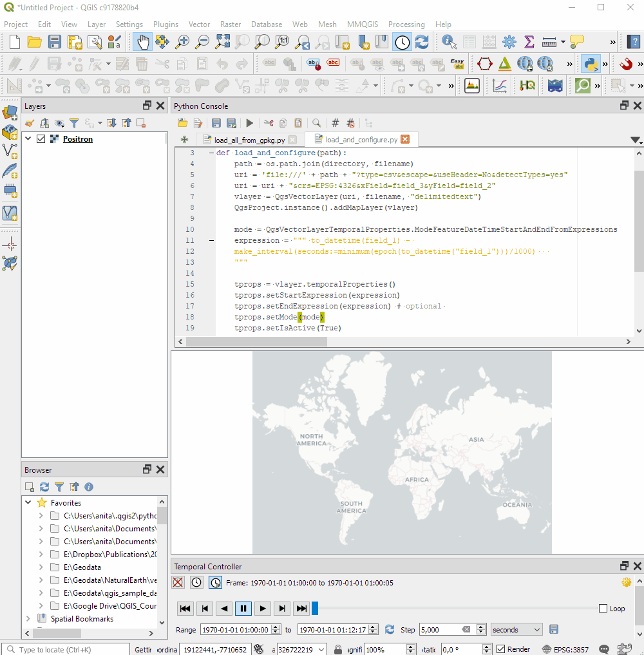Viewport: 644px width, 655px height.
Task: Enable the Loop checkbox in Temporal Controller
Action: coord(603,609)
